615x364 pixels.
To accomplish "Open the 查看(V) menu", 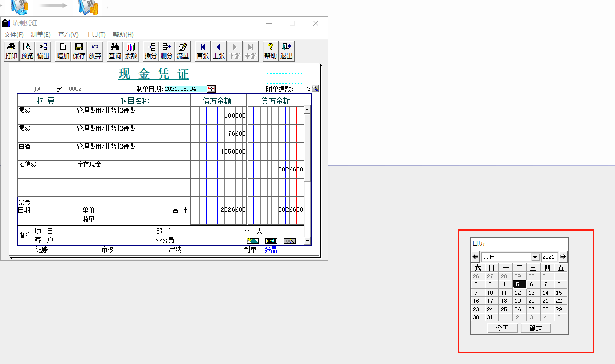I will pyautogui.click(x=68, y=35).
